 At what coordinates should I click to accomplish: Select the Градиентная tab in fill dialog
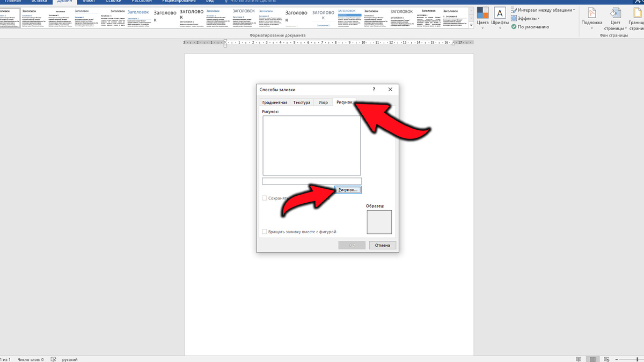click(x=275, y=102)
